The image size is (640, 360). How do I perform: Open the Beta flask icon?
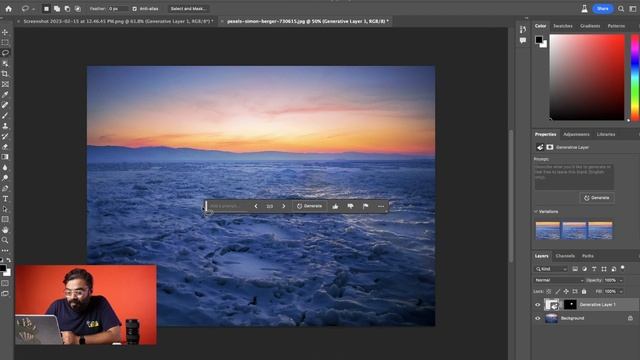pyautogui.click(x=584, y=9)
